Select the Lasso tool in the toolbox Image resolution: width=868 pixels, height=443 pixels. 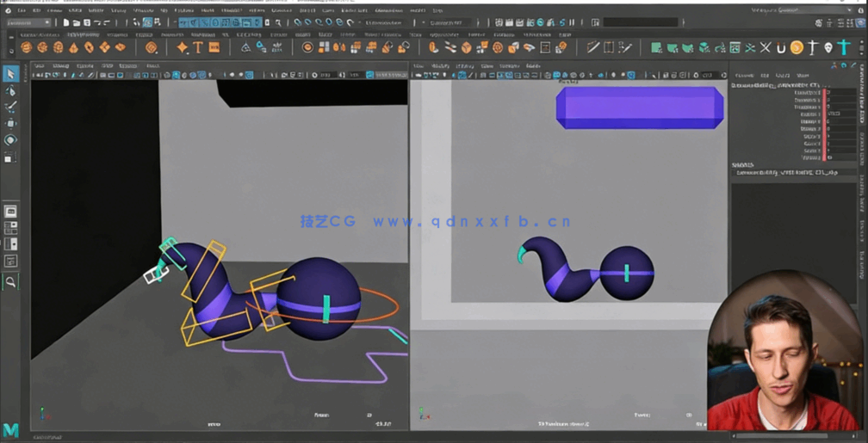[x=10, y=91]
